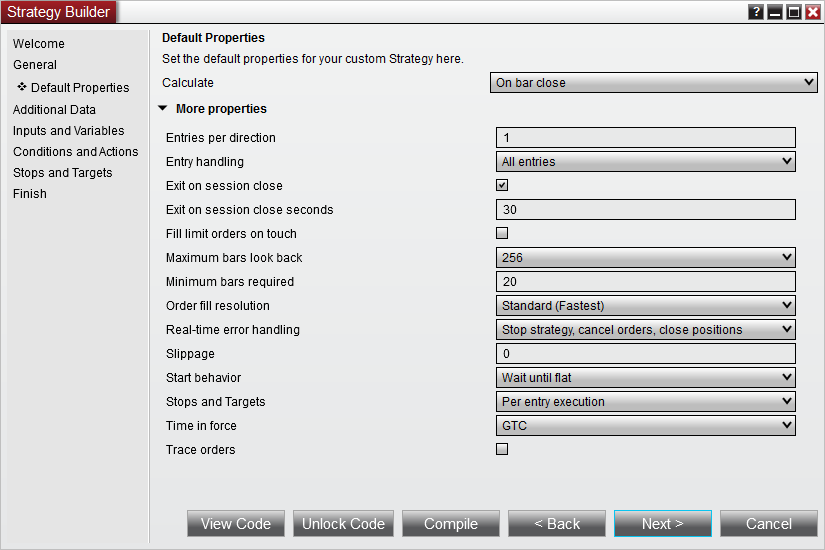The image size is (825, 550).
Task: Click the Compile button
Action: coord(451,524)
